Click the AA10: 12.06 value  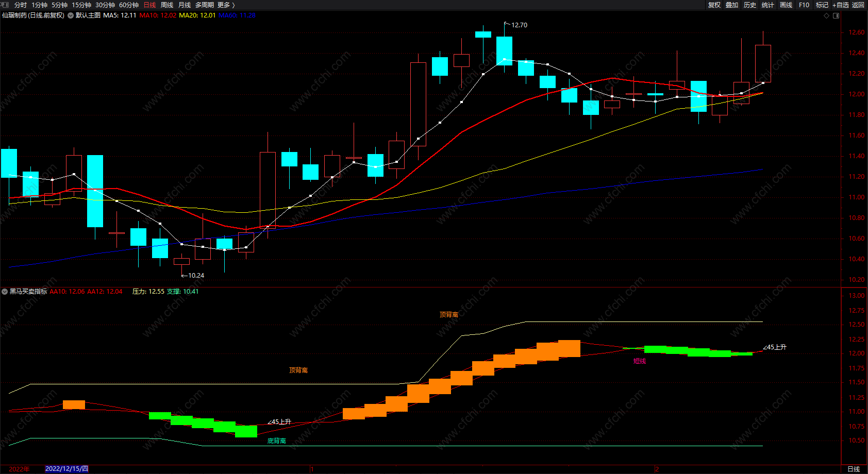pos(67,292)
